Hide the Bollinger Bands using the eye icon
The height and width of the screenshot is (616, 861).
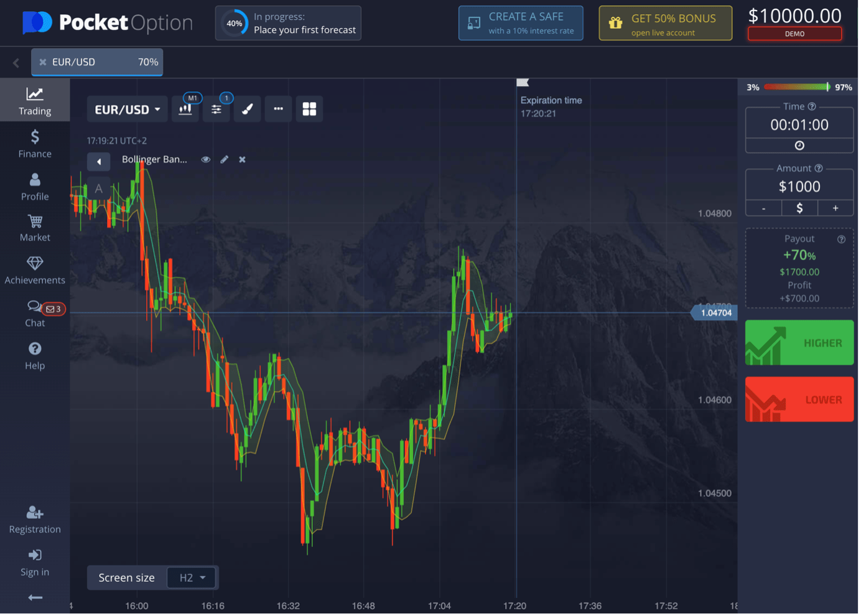pyautogui.click(x=205, y=159)
